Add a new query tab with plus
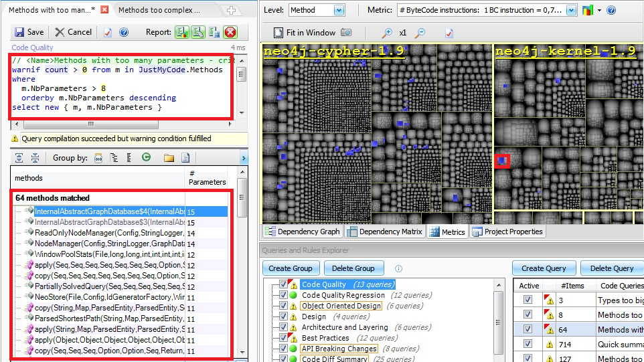The width and height of the screenshot is (644, 362). (231, 11)
